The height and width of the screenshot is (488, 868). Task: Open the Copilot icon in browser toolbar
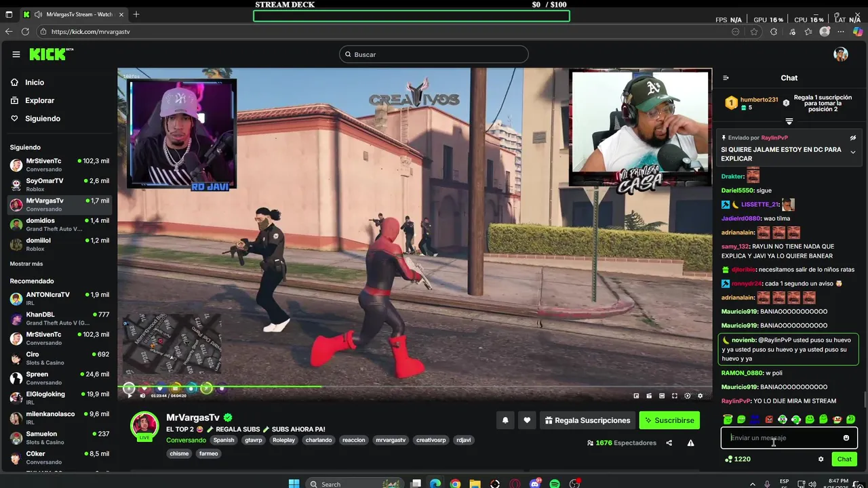point(858,31)
